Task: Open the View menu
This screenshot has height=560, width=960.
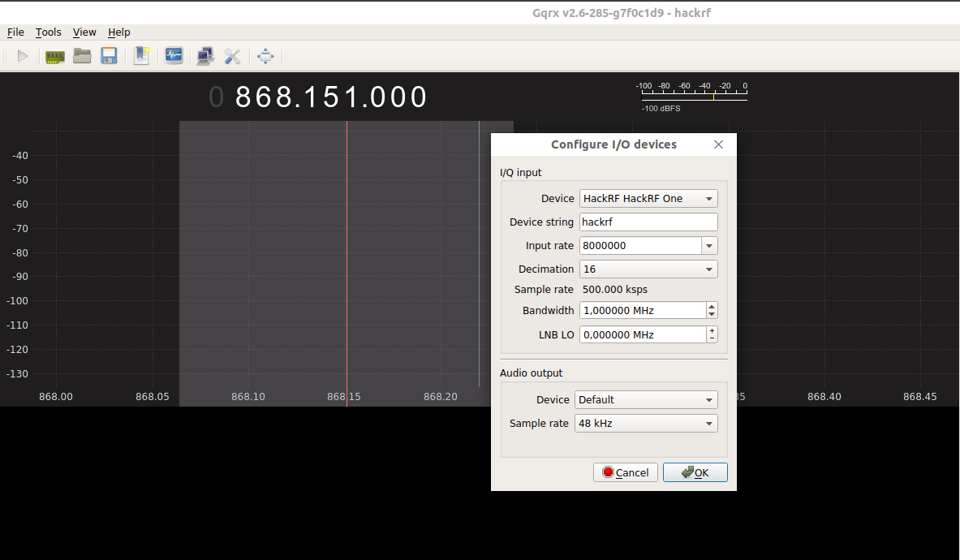Action: click(x=84, y=32)
